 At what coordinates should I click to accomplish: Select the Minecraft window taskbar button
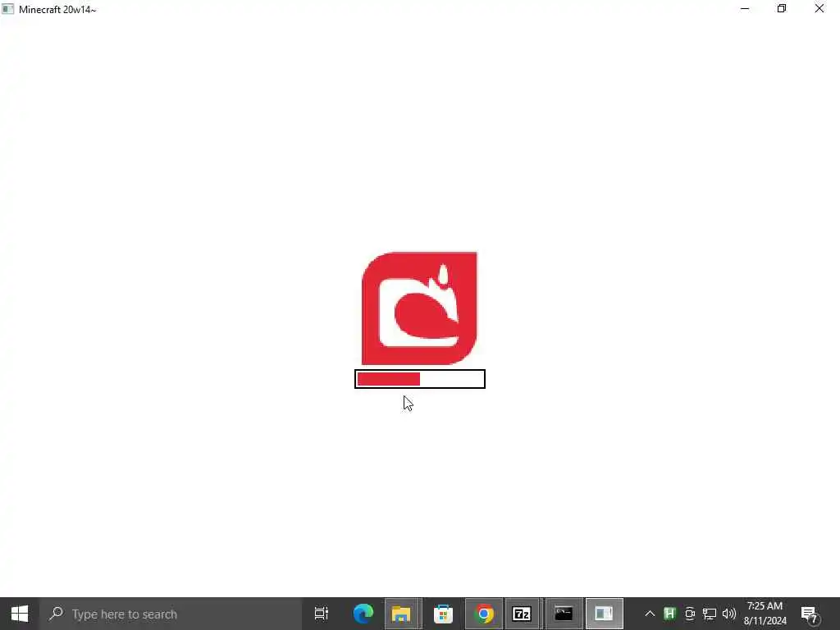coord(604,614)
